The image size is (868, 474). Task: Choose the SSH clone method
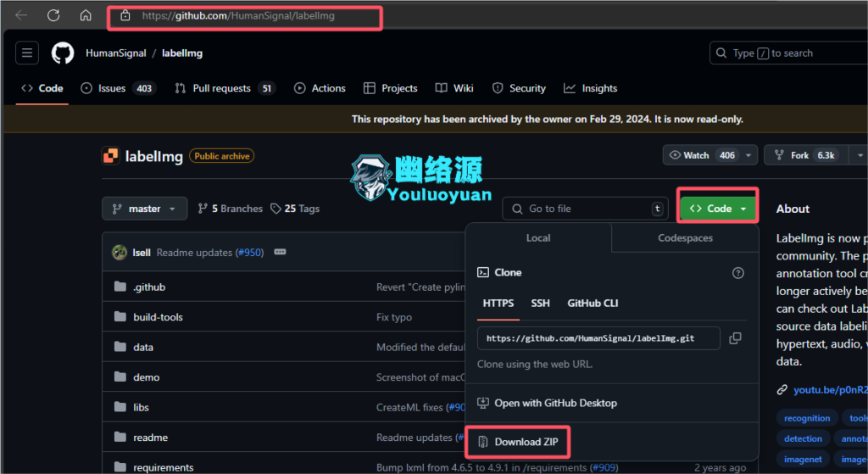click(540, 304)
